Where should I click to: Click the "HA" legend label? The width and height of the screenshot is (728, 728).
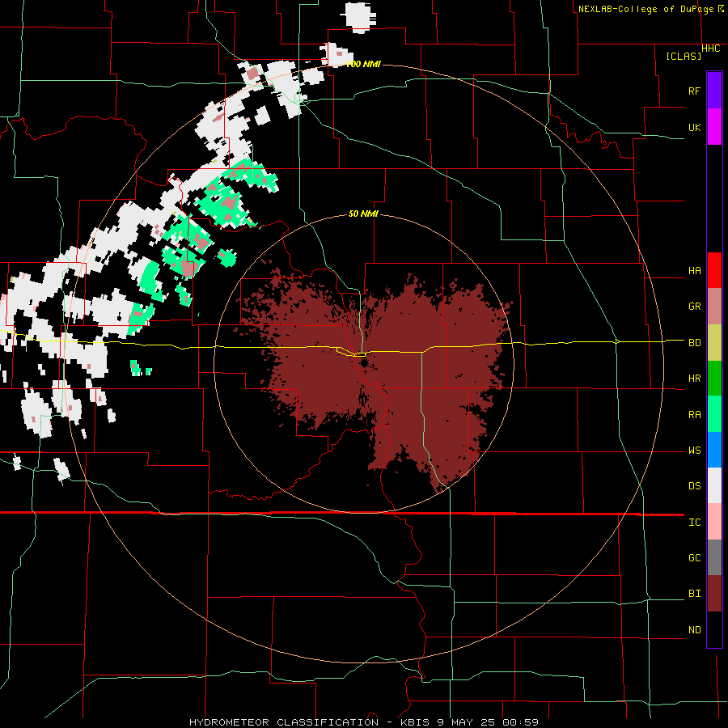click(694, 271)
